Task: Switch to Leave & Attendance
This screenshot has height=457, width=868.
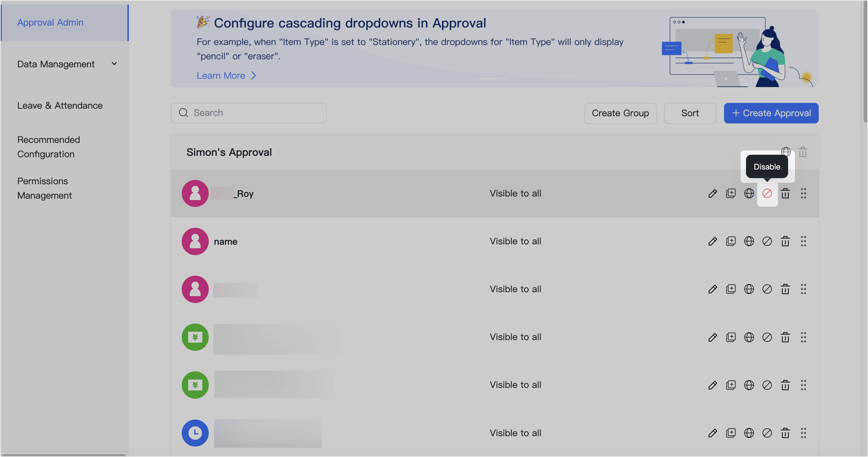Action: tap(60, 105)
